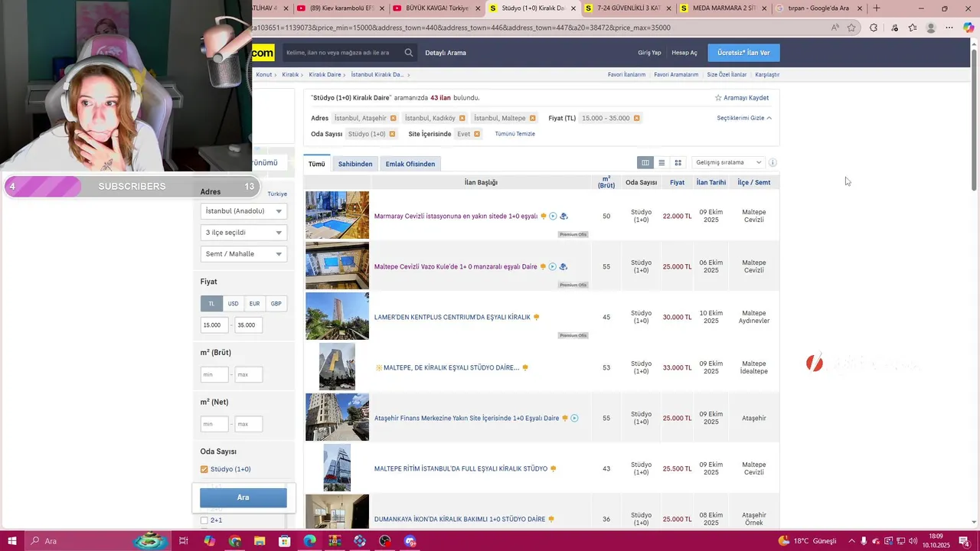Select TL currency option
This screenshot has height=551, width=980.
tap(211, 304)
